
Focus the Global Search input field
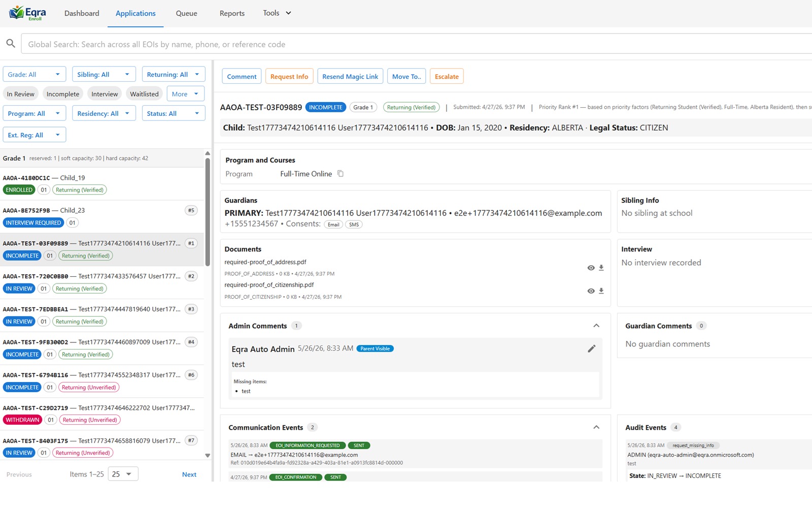(x=416, y=44)
